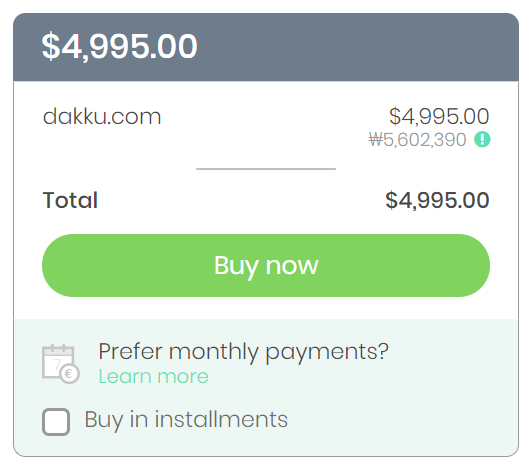The width and height of the screenshot is (529, 467).
Task: Click the Buy in installments label
Action: tap(186, 420)
